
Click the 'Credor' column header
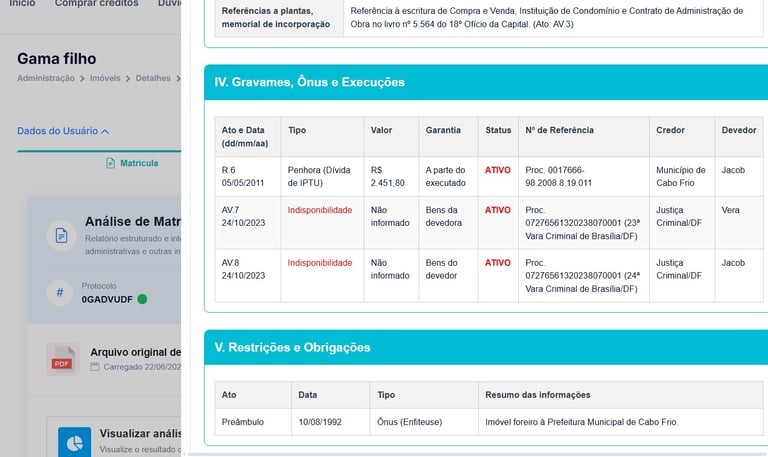tap(682, 137)
